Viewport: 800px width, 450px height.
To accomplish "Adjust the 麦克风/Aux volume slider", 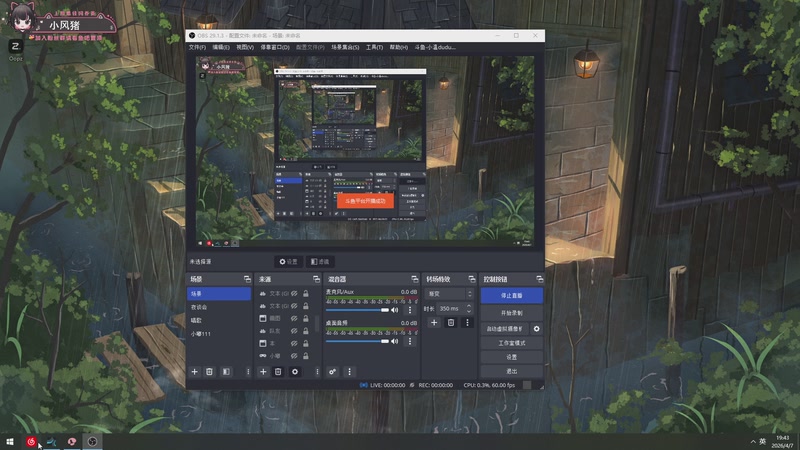I will point(357,310).
